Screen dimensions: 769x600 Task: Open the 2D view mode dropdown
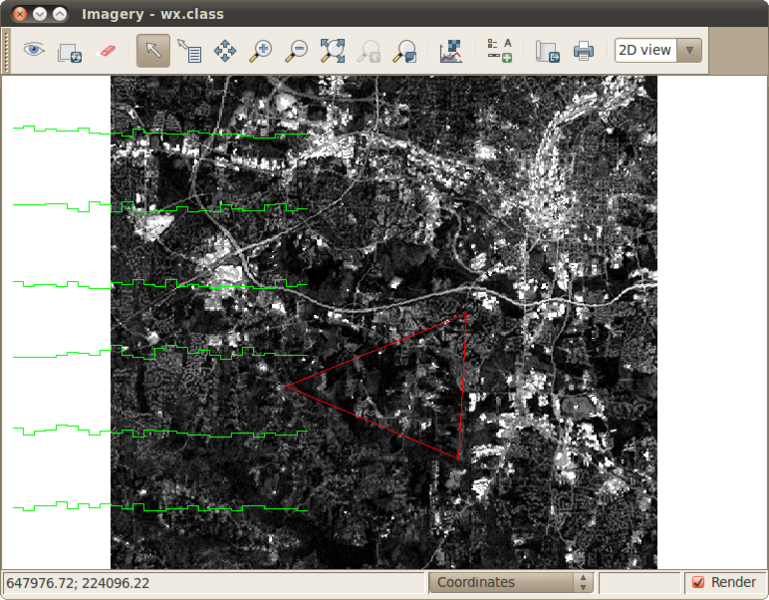click(658, 50)
